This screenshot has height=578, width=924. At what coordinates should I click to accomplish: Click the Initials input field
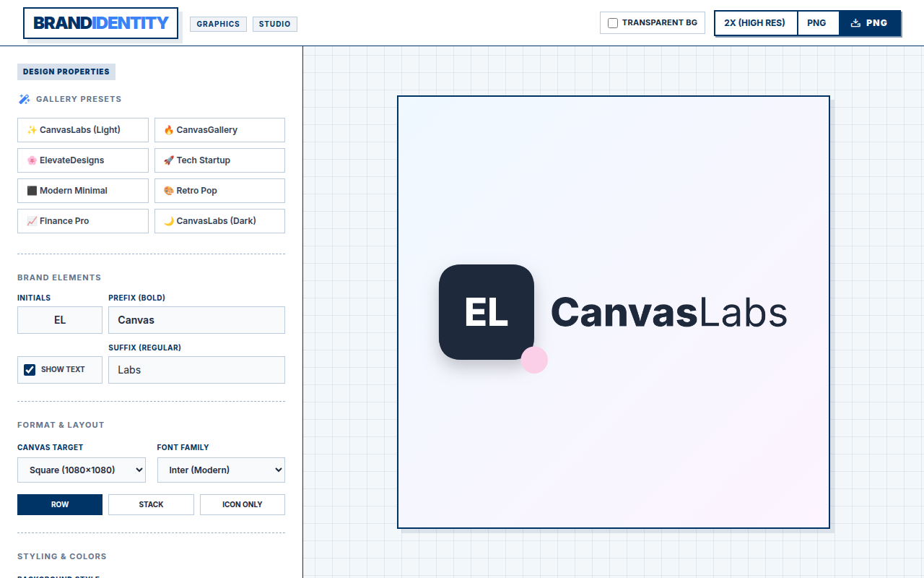(x=60, y=320)
